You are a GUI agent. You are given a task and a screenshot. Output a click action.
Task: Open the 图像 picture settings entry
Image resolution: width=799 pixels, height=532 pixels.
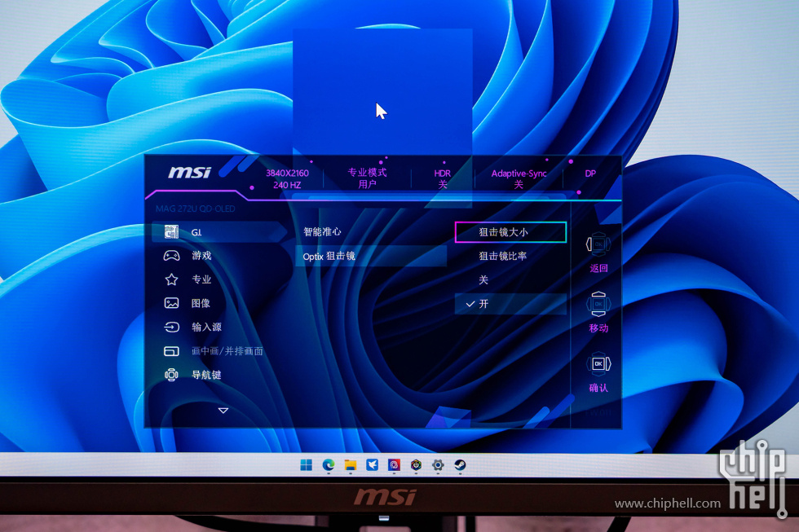(187, 303)
